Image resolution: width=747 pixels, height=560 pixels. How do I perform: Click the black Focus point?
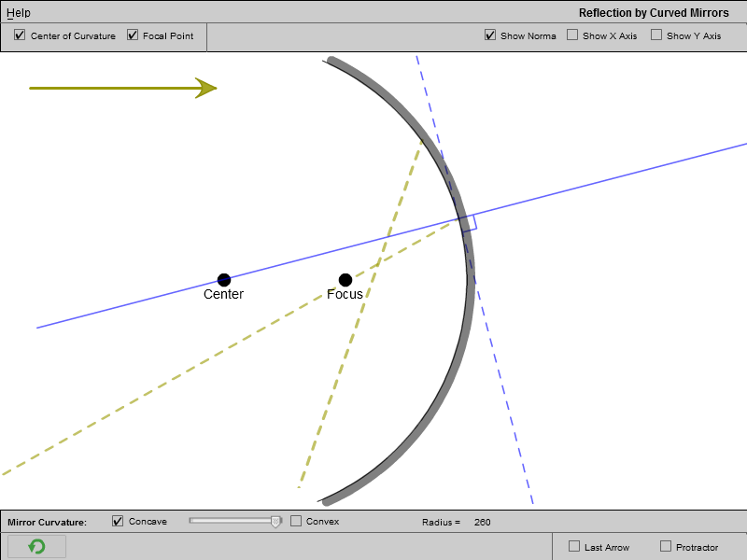pyautogui.click(x=345, y=280)
